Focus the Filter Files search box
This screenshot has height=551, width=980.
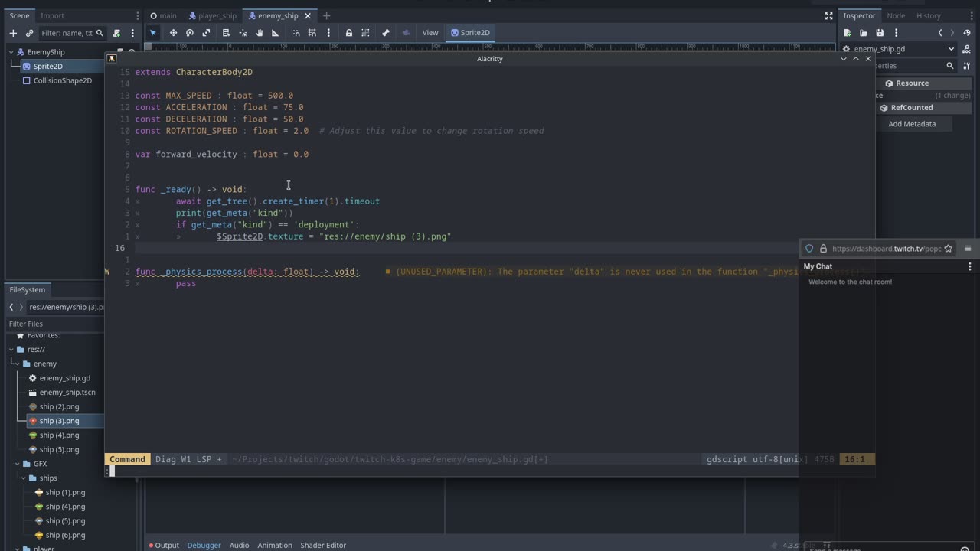click(x=55, y=324)
